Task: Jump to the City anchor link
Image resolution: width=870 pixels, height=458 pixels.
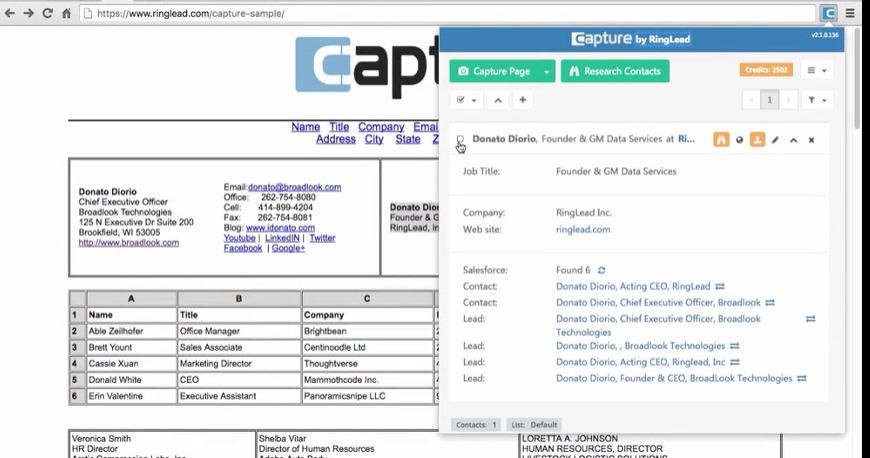Action: pos(374,139)
